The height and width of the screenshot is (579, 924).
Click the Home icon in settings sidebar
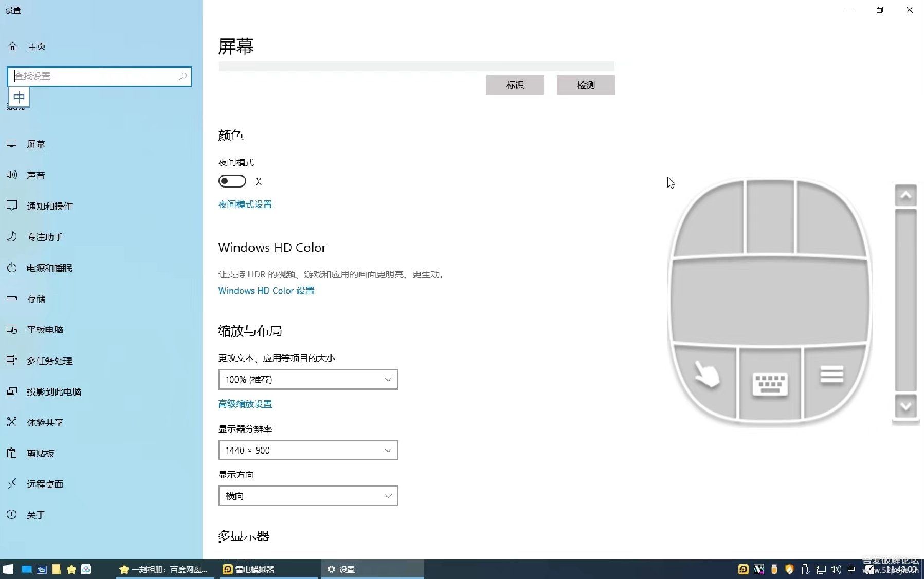(13, 46)
